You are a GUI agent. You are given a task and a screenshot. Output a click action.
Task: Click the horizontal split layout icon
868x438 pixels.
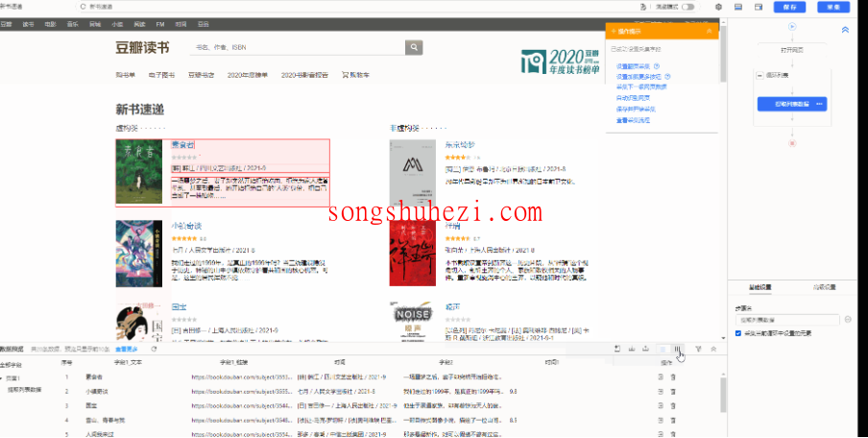(738, 7)
